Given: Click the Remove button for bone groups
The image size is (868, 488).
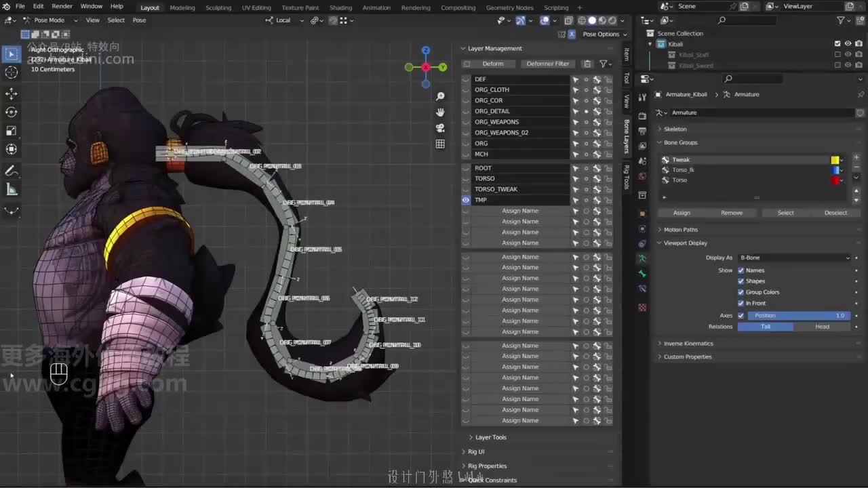Looking at the screenshot, I should click(x=732, y=213).
